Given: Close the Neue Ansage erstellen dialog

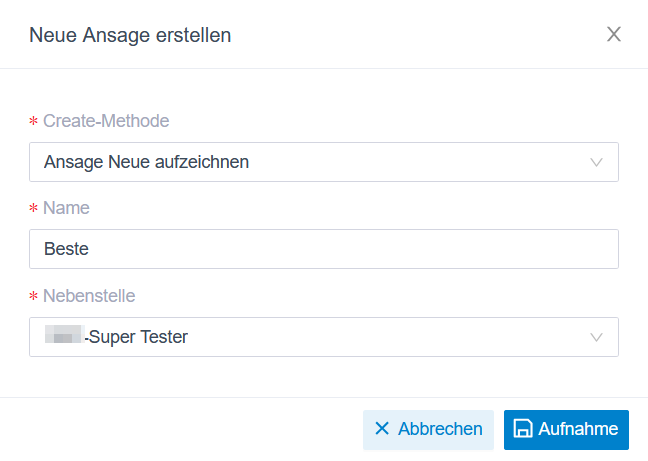Looking at the screenshot, I should [x=614, y=35].
